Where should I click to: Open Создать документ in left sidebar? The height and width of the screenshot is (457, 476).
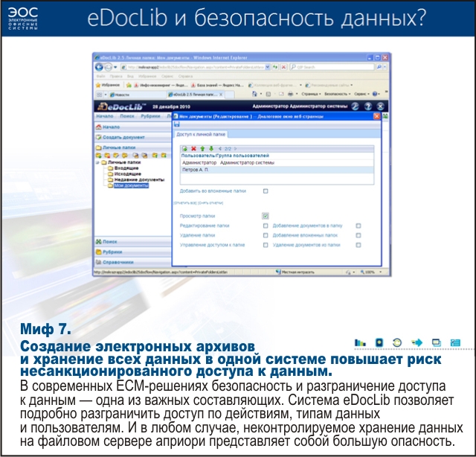[132, 138]
